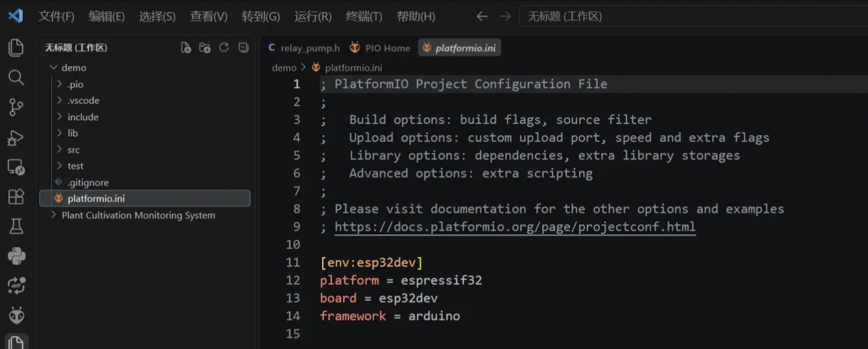This screenshot has width=868, height=349.
Task: Collapse all folders in explorer
Action: pos(243,48)
